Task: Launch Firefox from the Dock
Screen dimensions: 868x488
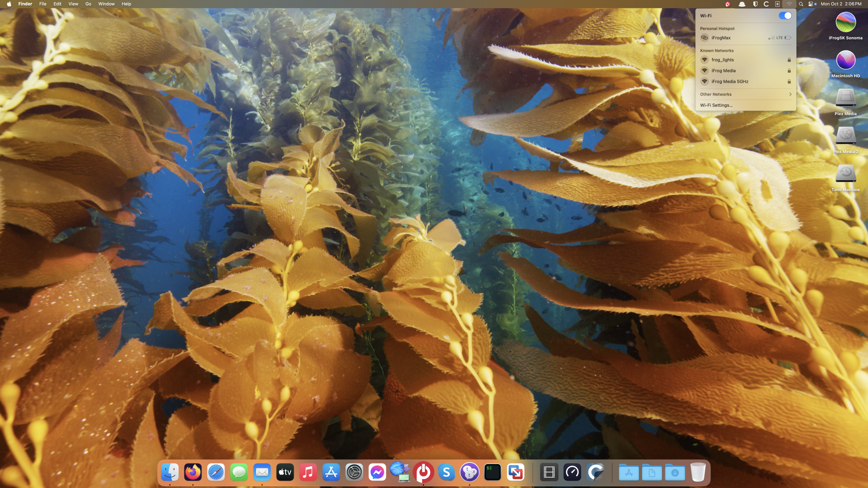Action: point(193,472)
